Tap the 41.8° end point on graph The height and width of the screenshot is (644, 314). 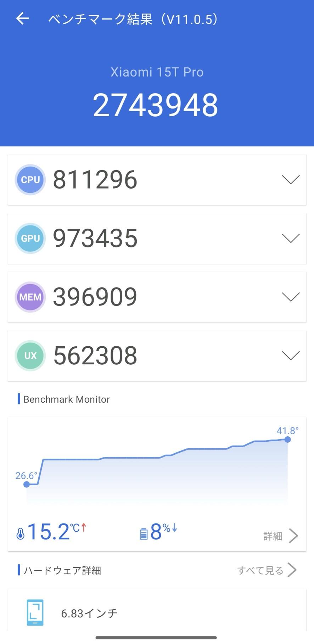[x=287, y=439]
